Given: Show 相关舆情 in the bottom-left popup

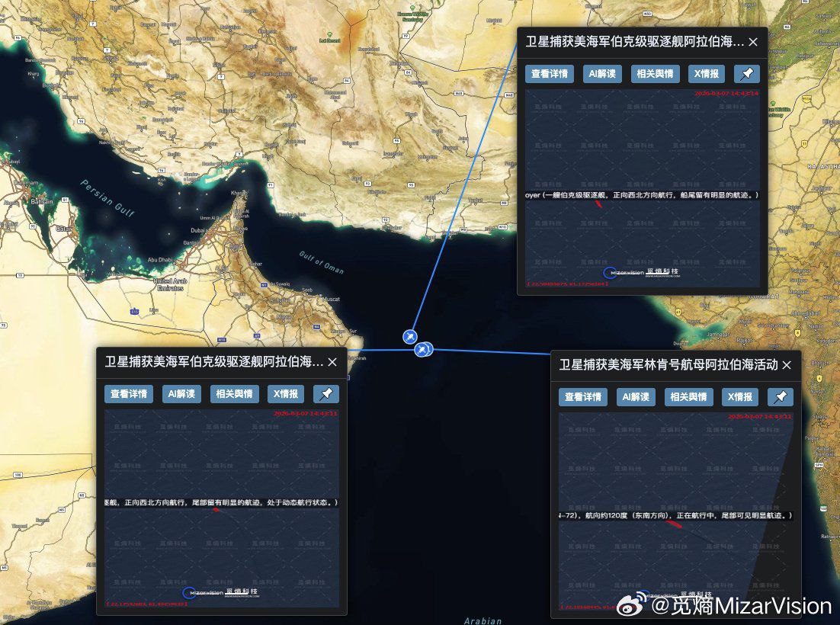Looking at the screenshot, I should coord(234,394).
